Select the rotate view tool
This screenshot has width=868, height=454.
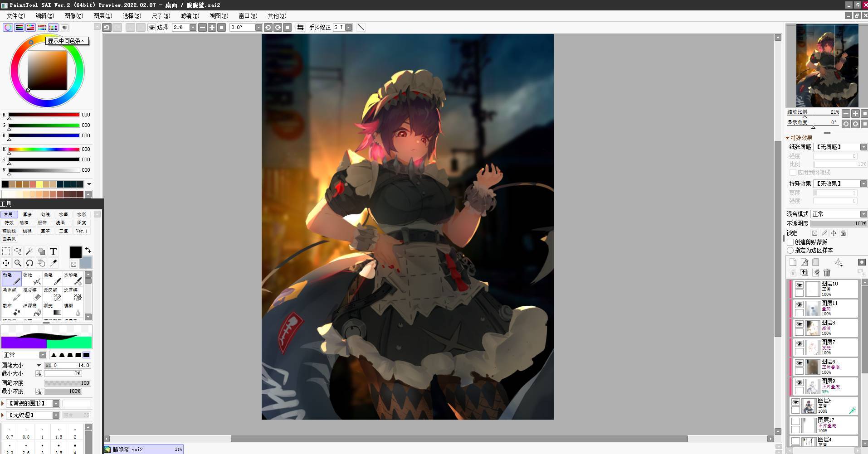[x=29, y=263]
